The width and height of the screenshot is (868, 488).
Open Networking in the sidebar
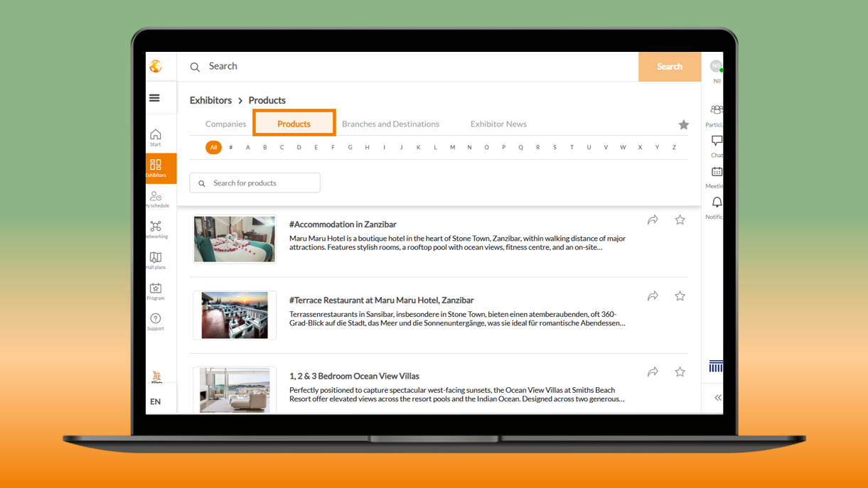click(156, 229)
